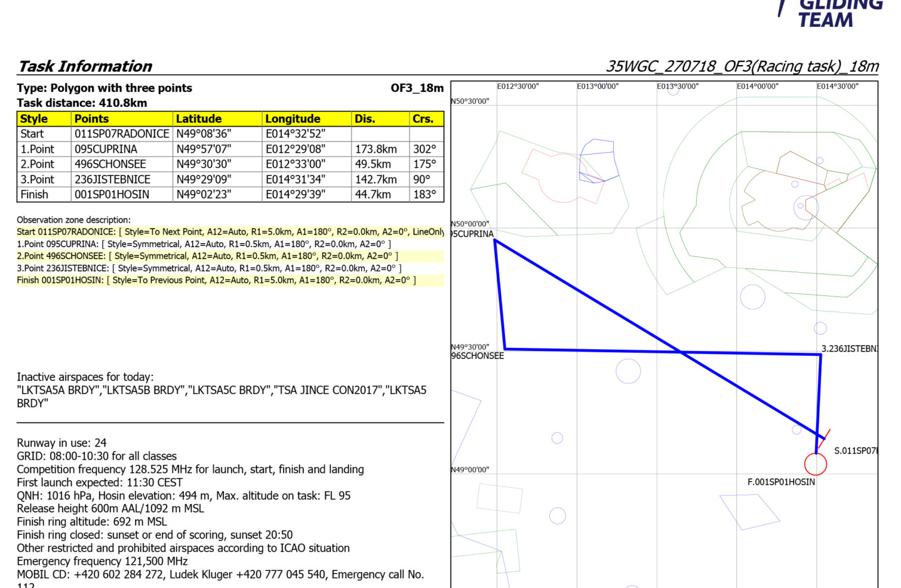Click the 142.7km distance cell
This screenshot has height=588, width=901.
tap(375, 180)
